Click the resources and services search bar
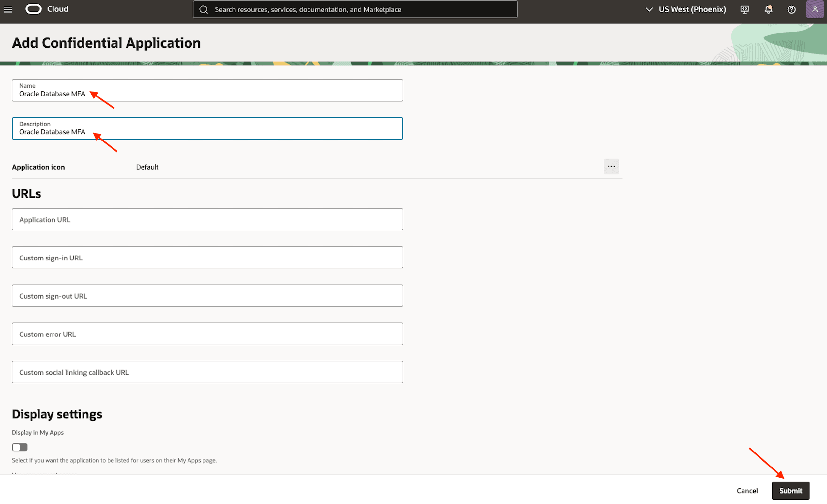Viewport: 827px width, 504px height. pos(355,9)
